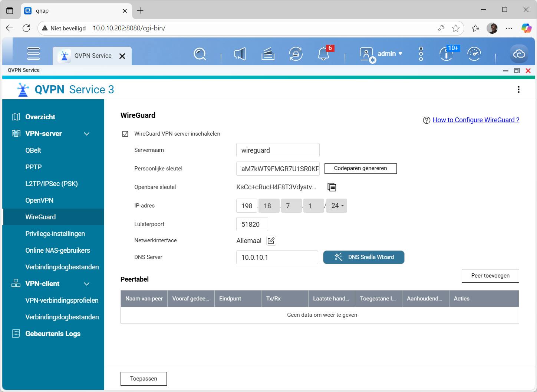Toggle WireGuard VPN-server inschakelen checkbox

point(125,134)
